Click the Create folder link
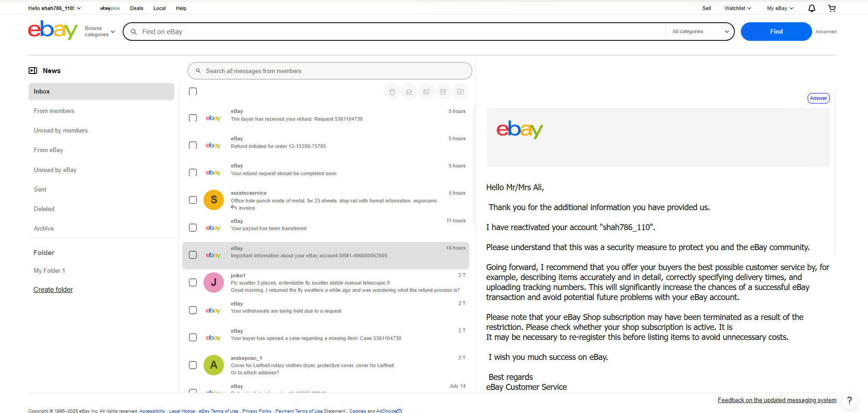Screen dimensions: 868x413 pos(53,290)
